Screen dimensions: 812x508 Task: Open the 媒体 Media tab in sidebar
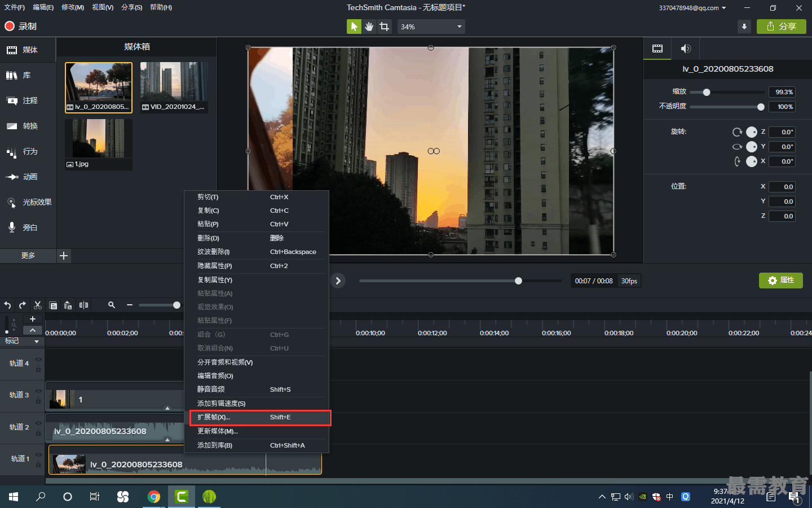click(28, 50)
